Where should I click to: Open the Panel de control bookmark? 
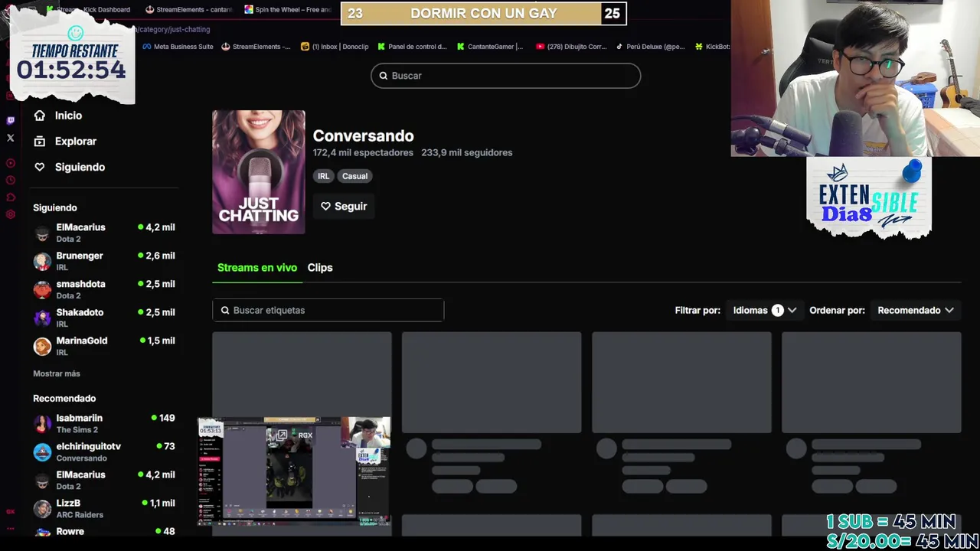[x=412, y=47]
